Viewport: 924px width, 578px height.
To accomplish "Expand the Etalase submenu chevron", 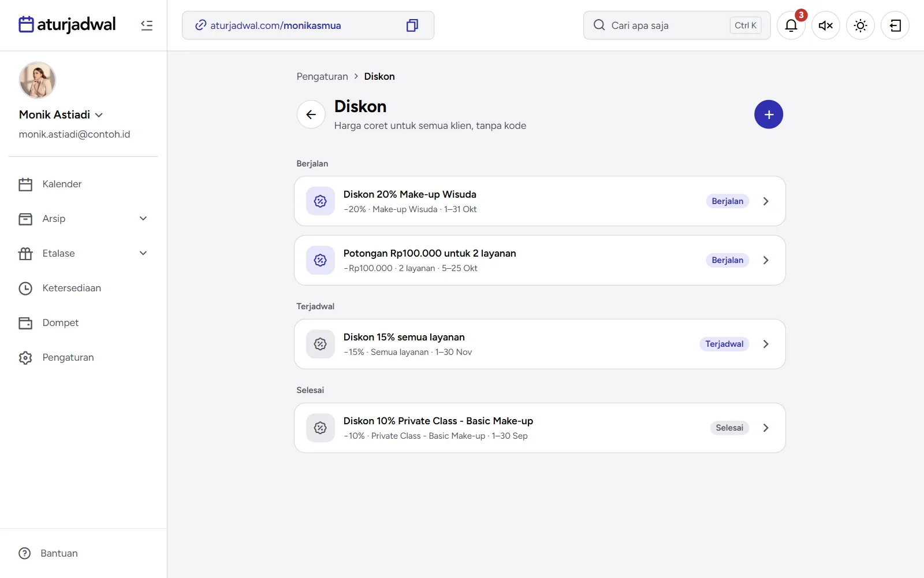I will click(x=143, y=253).
